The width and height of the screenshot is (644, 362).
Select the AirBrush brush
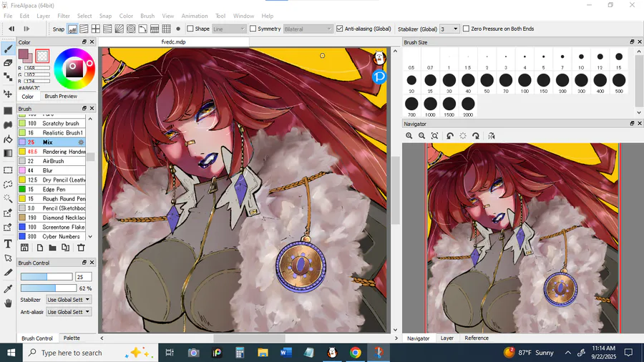[x=52, y=161]
